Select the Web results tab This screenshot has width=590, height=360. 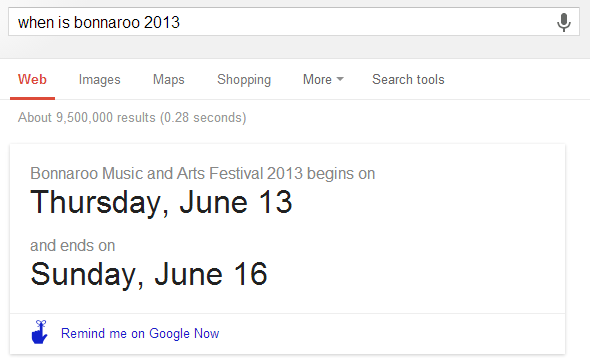[32, 80]
